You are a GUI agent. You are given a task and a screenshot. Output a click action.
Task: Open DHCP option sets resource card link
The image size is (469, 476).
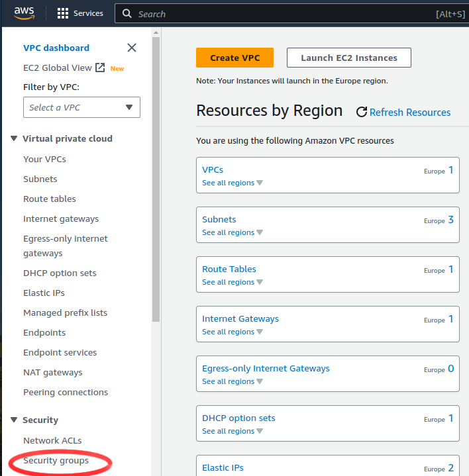(238, 418)
